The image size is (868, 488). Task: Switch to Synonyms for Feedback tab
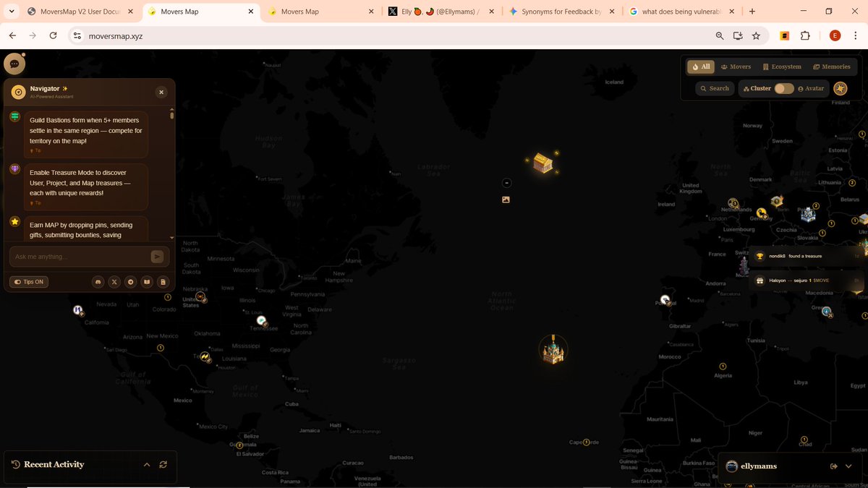(561, 12)
